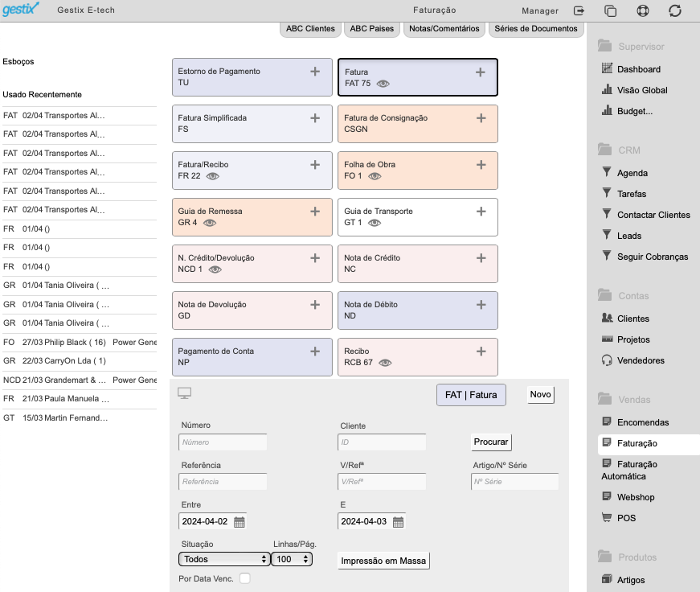Viewport: 700px width, 592px height.
Task: Open Séries de Documentos tab
Action: [536, 29]
